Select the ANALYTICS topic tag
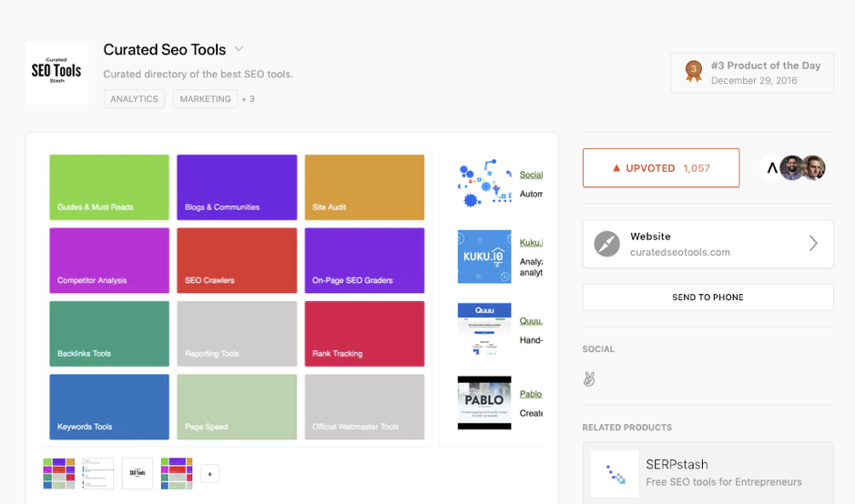The image size is (855, 504). [x=134, y=99]
